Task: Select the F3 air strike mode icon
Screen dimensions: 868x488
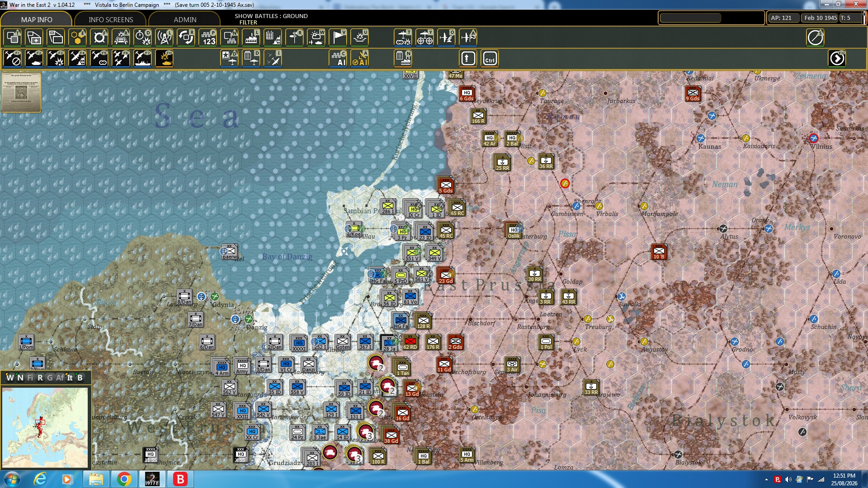Action: coord(56,59)
